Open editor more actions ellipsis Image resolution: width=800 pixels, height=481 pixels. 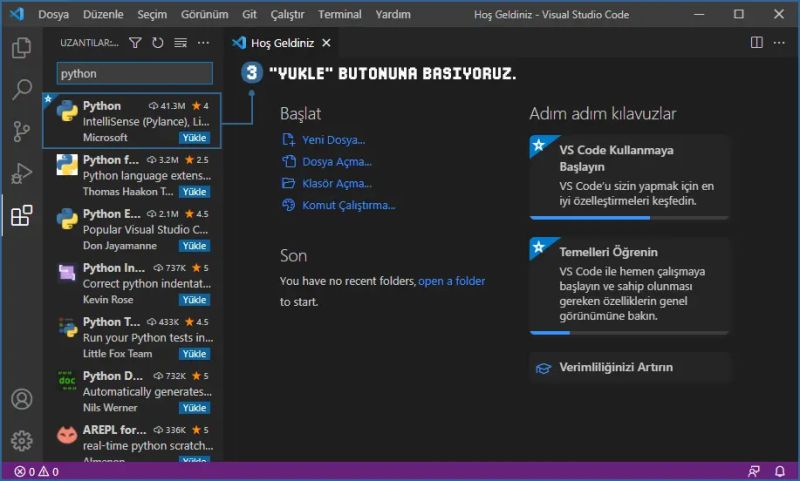pos(779,42)
